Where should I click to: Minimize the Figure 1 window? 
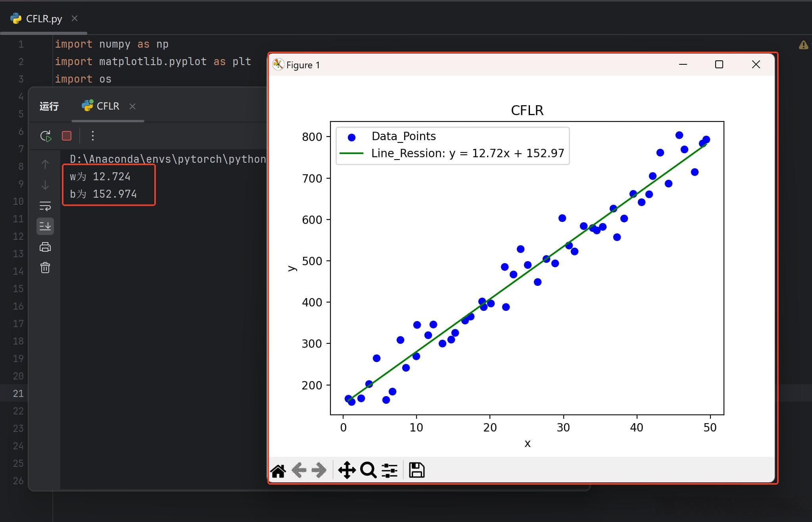pos(683,64)
